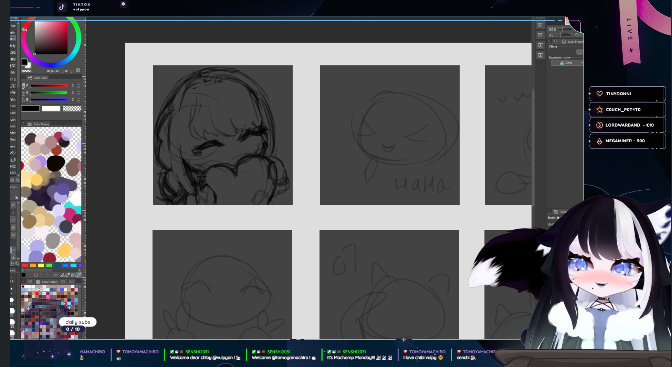Click the MEGAMINTI overlay entry
Screen dimensions: 672x367
click(628, 141)
